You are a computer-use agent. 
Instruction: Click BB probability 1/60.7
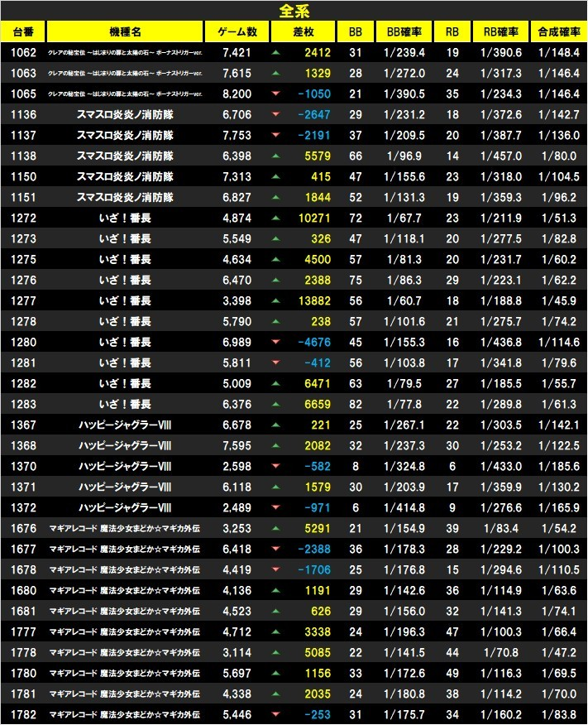coord(404,301)
